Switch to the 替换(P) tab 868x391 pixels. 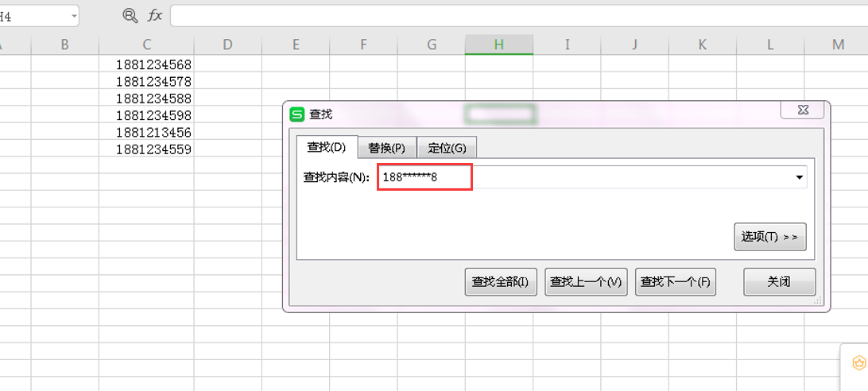pyautogui.click(x=387, y=149)
